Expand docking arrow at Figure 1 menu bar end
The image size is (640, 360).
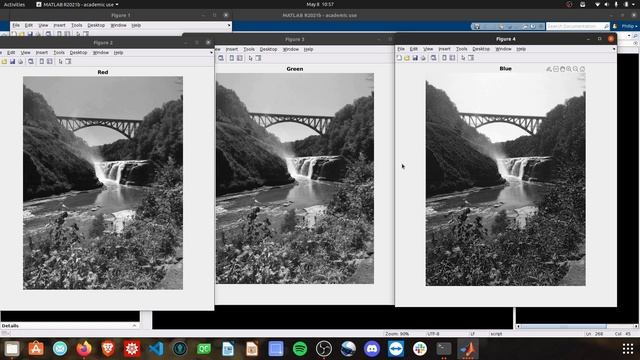[x=229, y=25]
